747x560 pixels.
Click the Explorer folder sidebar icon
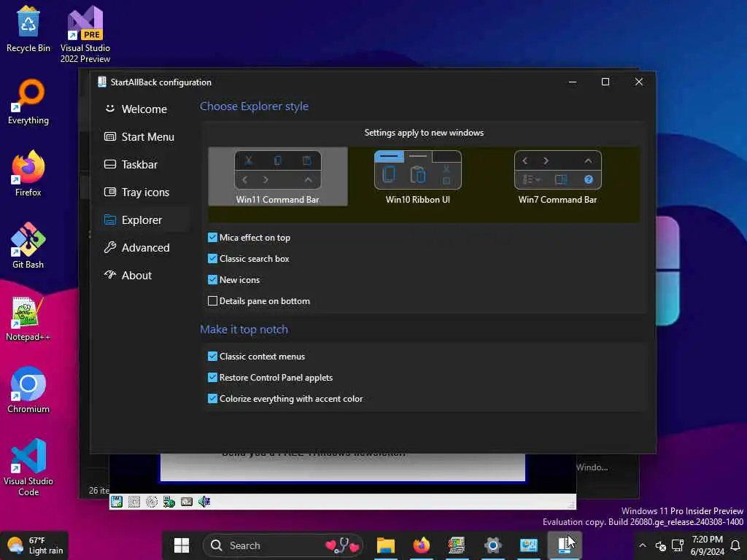coord(110,219)
